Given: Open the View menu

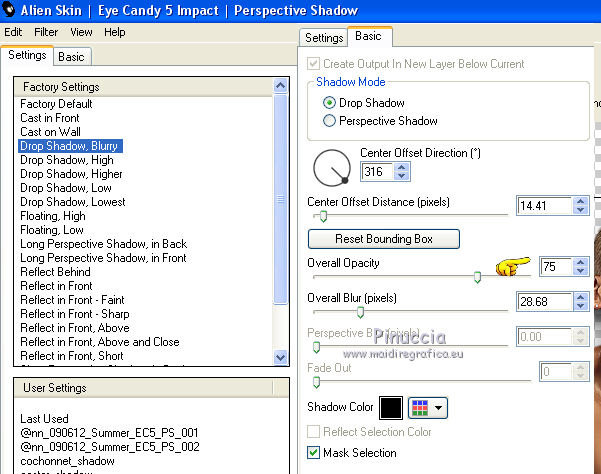Looking at the screenshot, I should pyautogui.click(x=81, y=32).
